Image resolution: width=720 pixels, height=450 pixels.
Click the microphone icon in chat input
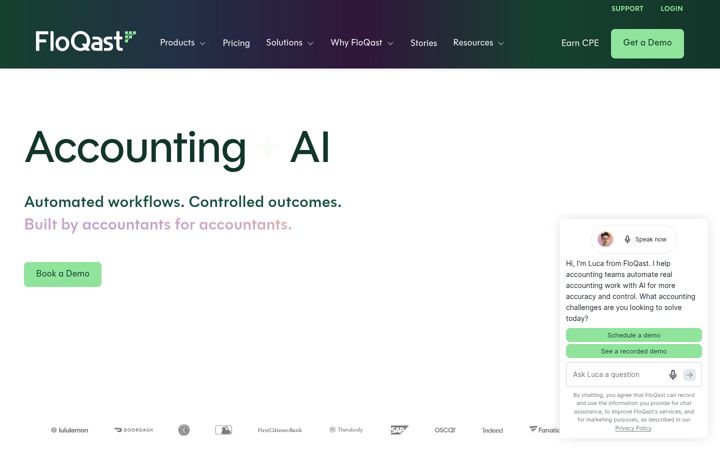[x=673, y=375]
